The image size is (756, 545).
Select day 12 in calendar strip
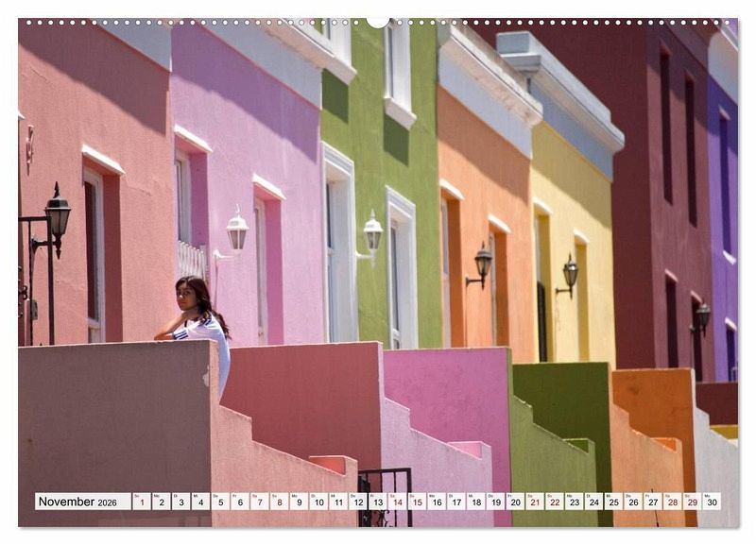[x=358, y=502]
